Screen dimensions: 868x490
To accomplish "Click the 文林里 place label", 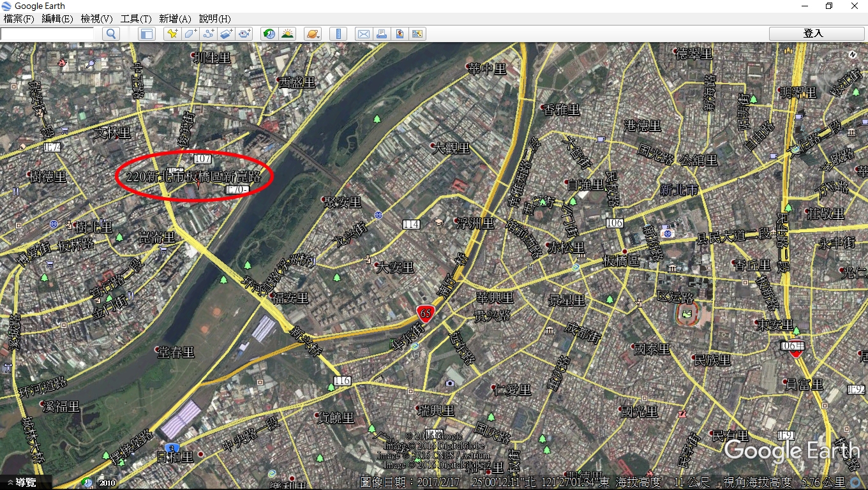I will coord(112,133).
